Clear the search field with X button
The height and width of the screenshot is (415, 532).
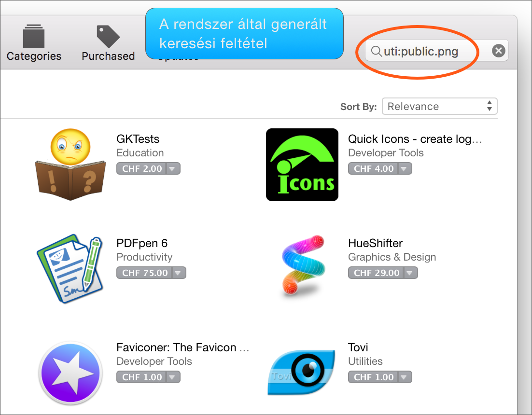tap(498, 51)
